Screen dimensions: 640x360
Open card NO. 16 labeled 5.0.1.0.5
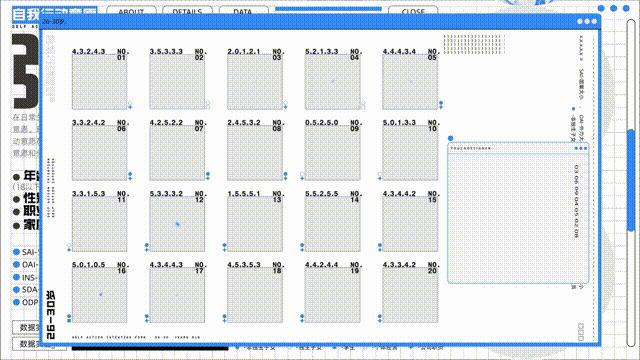pos(100,295)
